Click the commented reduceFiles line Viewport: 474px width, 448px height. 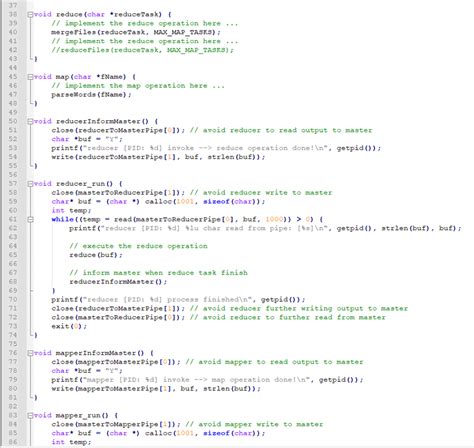click(x=142, y=50)
